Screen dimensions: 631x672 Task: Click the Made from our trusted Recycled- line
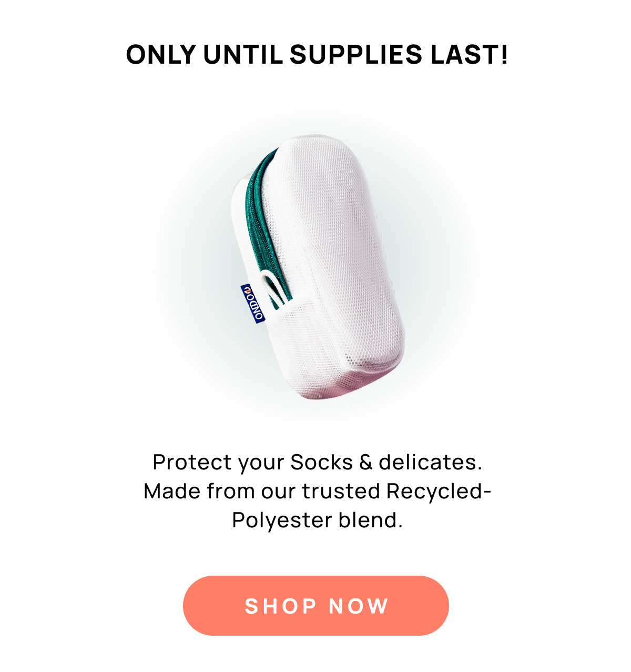tap(317, 492)
